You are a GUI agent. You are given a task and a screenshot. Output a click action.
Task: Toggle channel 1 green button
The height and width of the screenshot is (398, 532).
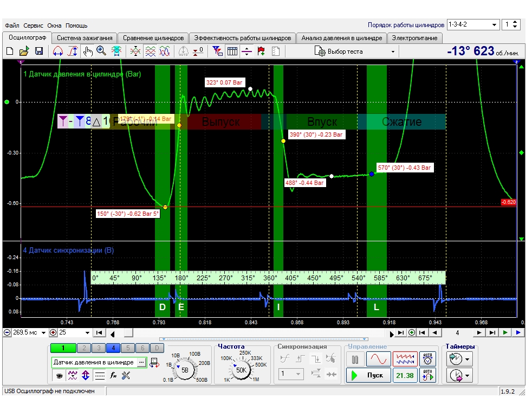pyautogui.click(x=63, y=348)
